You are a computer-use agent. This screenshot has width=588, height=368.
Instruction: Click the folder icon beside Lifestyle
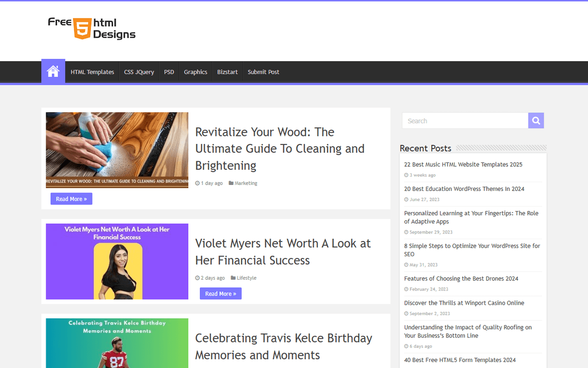tap(233, 278)
